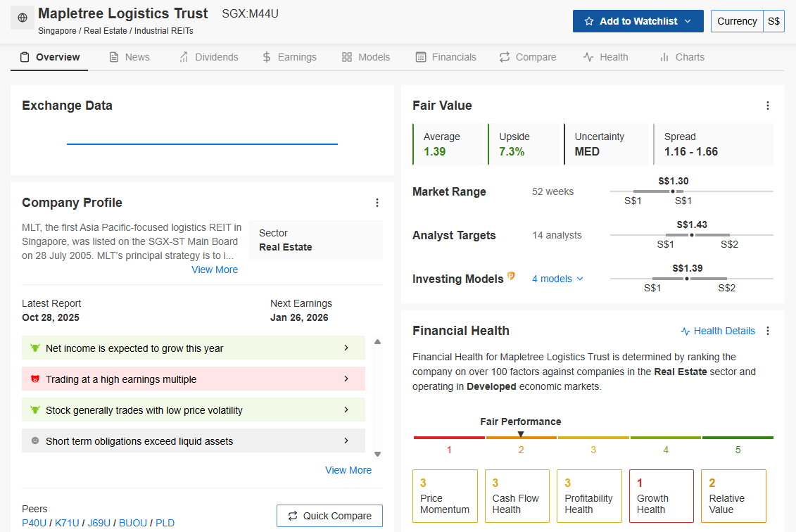796x532 pixels.
Task: Click the bar chart icon beside Charts
Action: [x=664, y=58]
